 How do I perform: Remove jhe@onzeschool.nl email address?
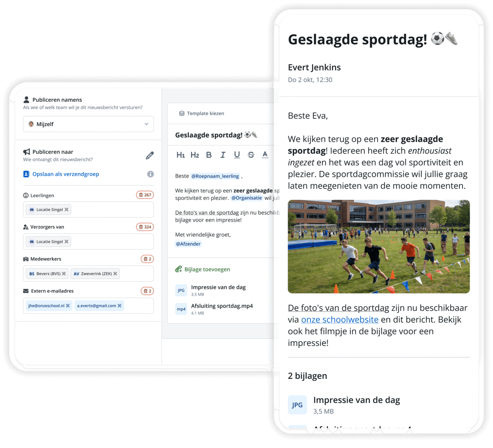pyautogui.click(x=68, y=306)
